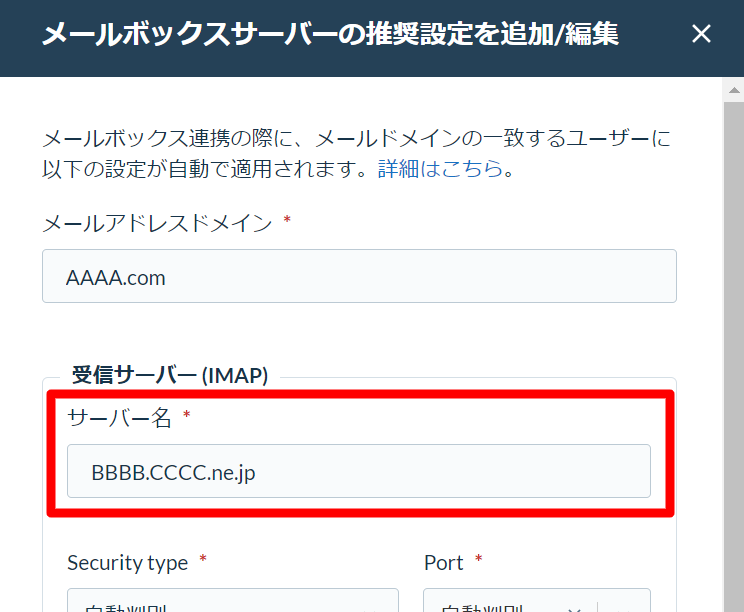Screen dimensions: 744x612
Task: Open the Port dropdown
Action: (x=537, y=601)
